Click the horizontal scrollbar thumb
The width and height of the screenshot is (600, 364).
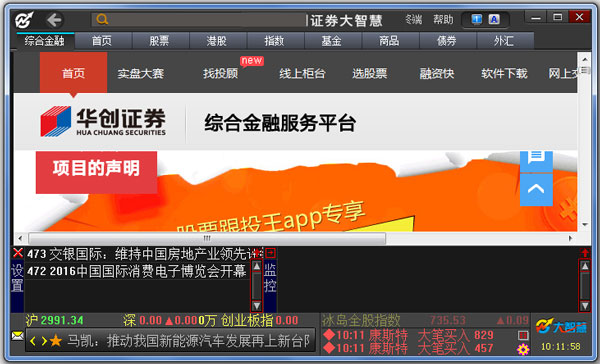point(207,238)
